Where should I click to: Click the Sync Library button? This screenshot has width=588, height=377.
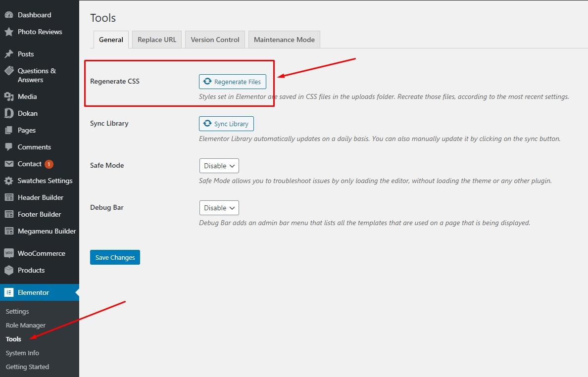click(226, 124)
